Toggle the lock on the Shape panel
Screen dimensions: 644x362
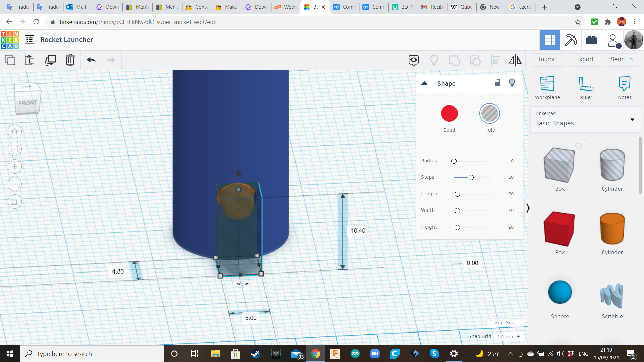coord(497,83)
